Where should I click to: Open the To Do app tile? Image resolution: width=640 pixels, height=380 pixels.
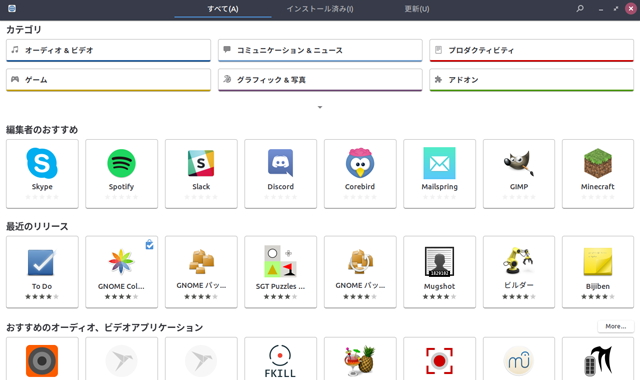(42, 272)
